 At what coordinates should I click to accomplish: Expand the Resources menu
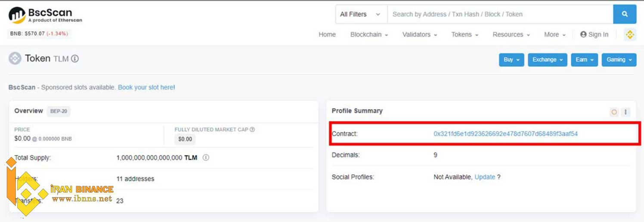point(511,34)
